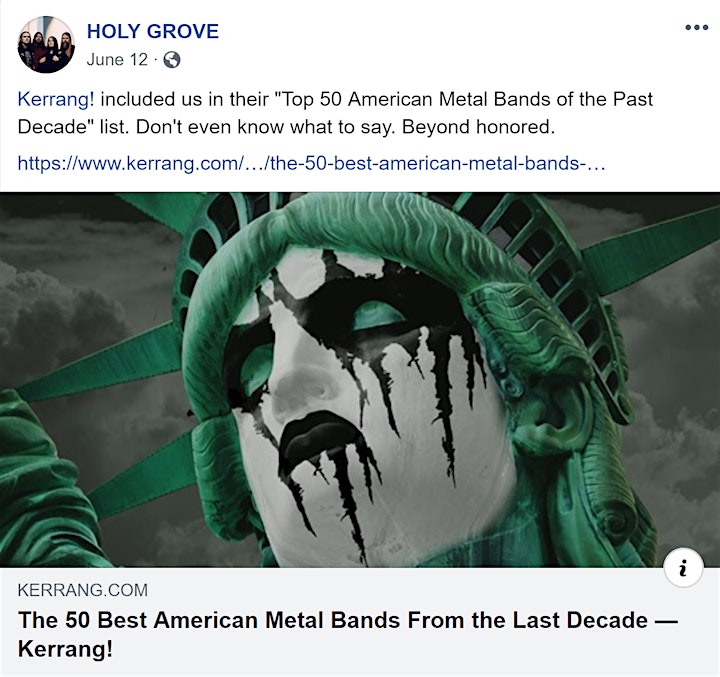Viewport: 720px width, 677px height.
Task: Click the round info icon on link preview
Action: click(683, 568)
